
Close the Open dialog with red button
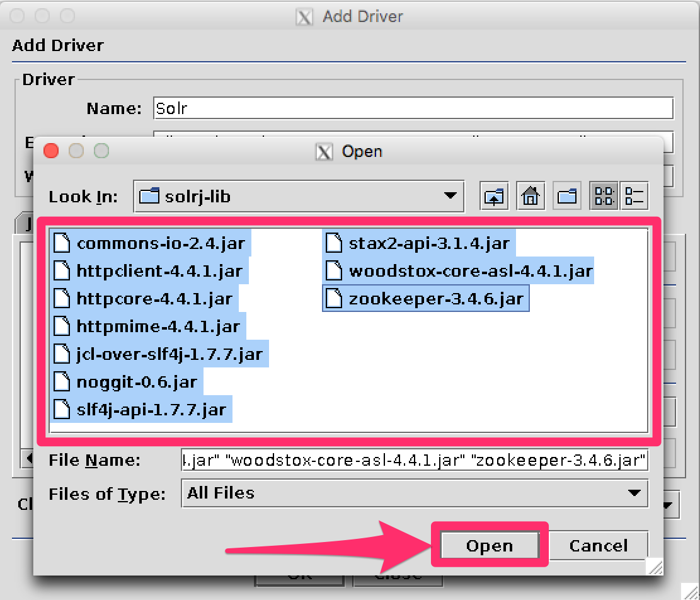click(x=51, y=151)
